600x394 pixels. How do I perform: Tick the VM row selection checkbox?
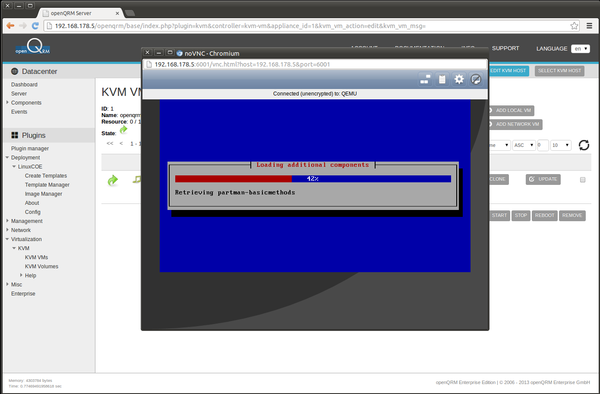(x=582, y=180)
